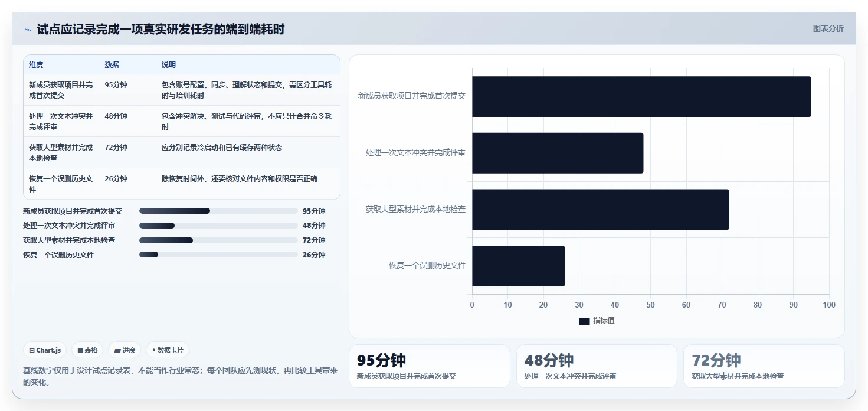Viewport: 868px width, 411px height.
Task: Click chart y-axis label 获取大型素材并完成本地检查
Action: coord(415,210)
